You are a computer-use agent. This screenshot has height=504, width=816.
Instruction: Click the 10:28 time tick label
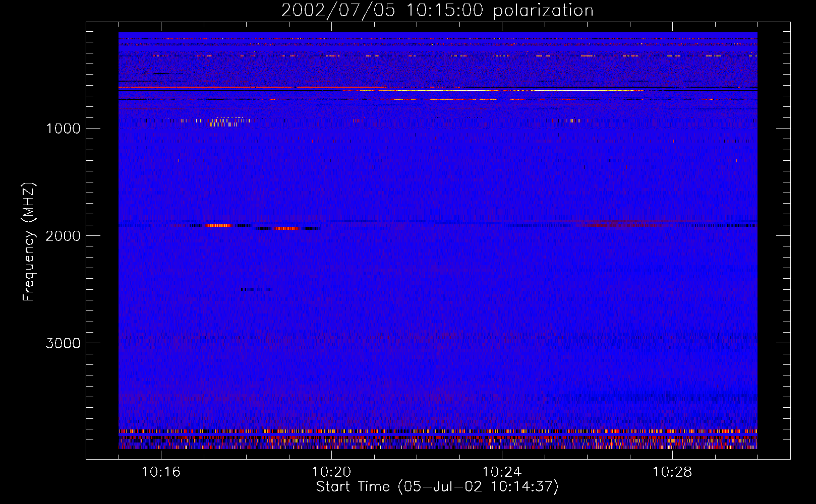(x=672, y=472)
